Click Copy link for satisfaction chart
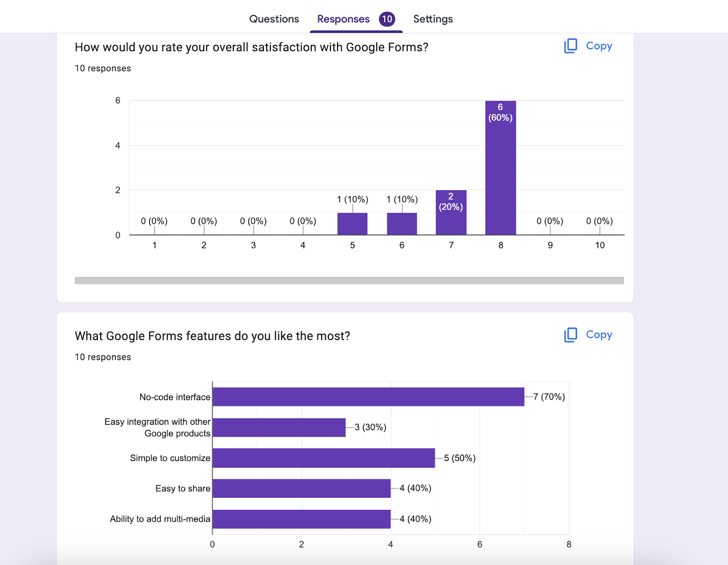Image resolution: width=728 pixels, height=565 pixels. [599, 46]
